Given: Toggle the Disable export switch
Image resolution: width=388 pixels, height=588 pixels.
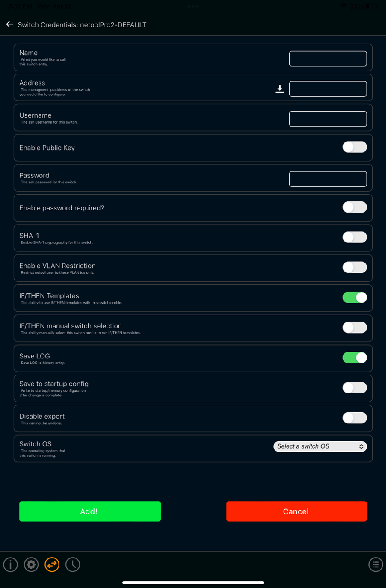Looking at the screenshot, I should pyautogui.click(x=355, y=418).
